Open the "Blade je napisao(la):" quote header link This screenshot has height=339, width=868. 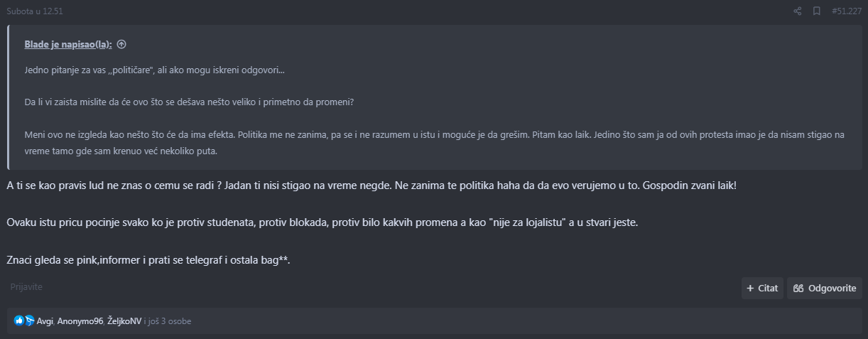click(68, 44)
